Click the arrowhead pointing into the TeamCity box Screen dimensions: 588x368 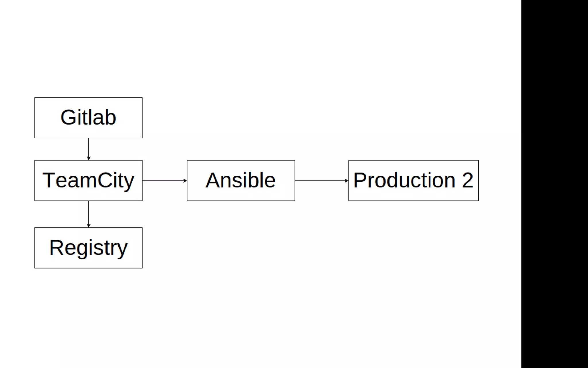88,158
